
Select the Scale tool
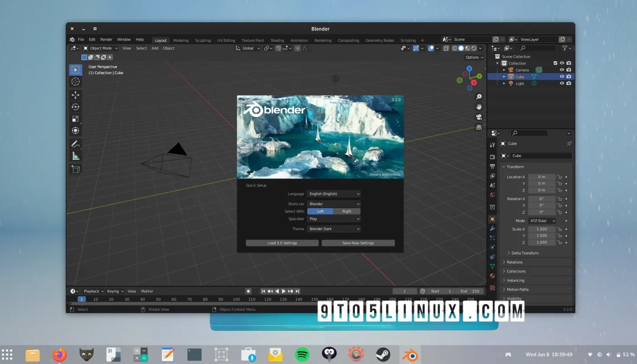tap(76, 119)
